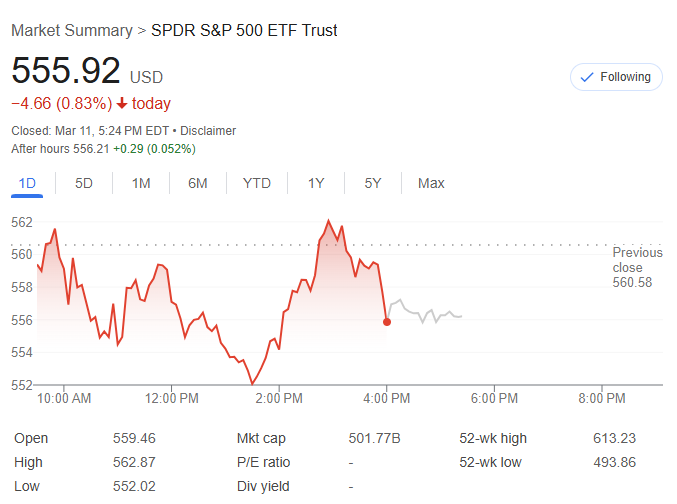Click the 52-wk high value 613.23
This screenshot has height=504, width=677.
click(x=615, y=438)
